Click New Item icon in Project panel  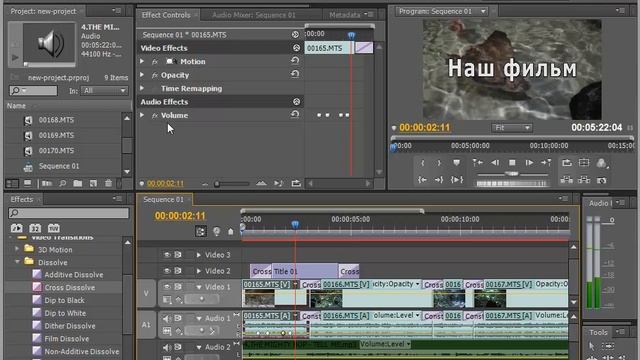[x=93, y=183]
